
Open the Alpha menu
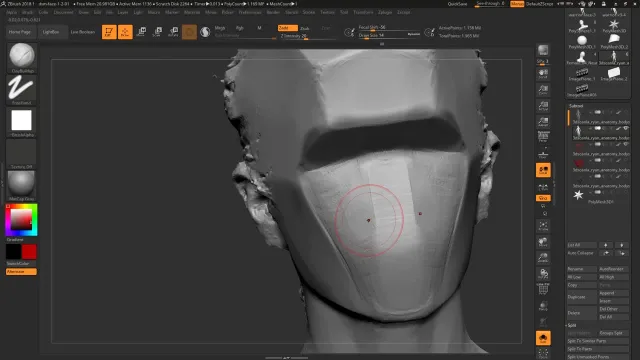coord(11,12)
